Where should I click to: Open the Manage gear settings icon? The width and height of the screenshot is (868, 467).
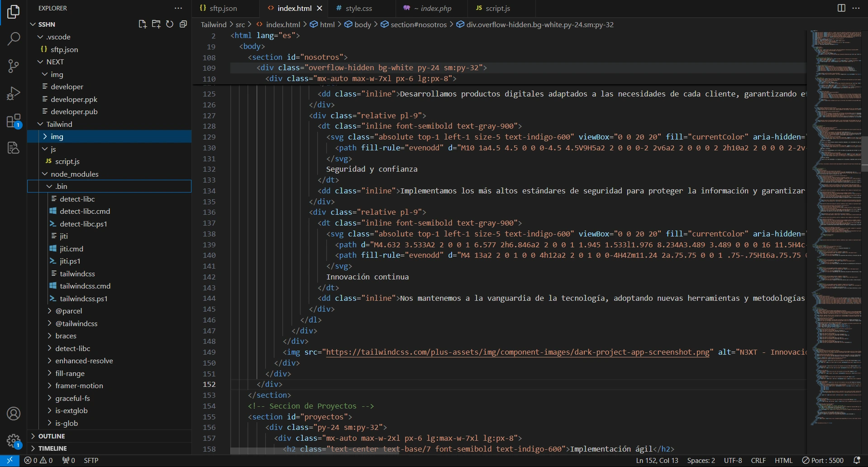(14, 441)
